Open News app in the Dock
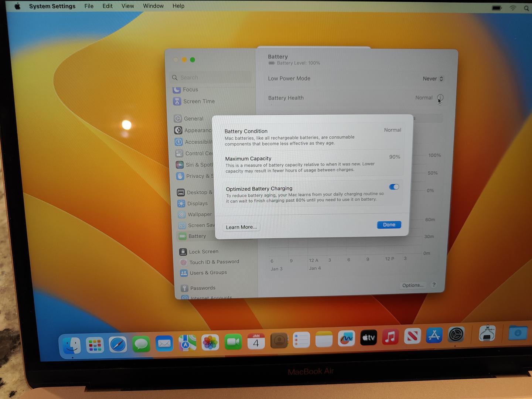Screen dimensions: 532x399 pos(412,336)
